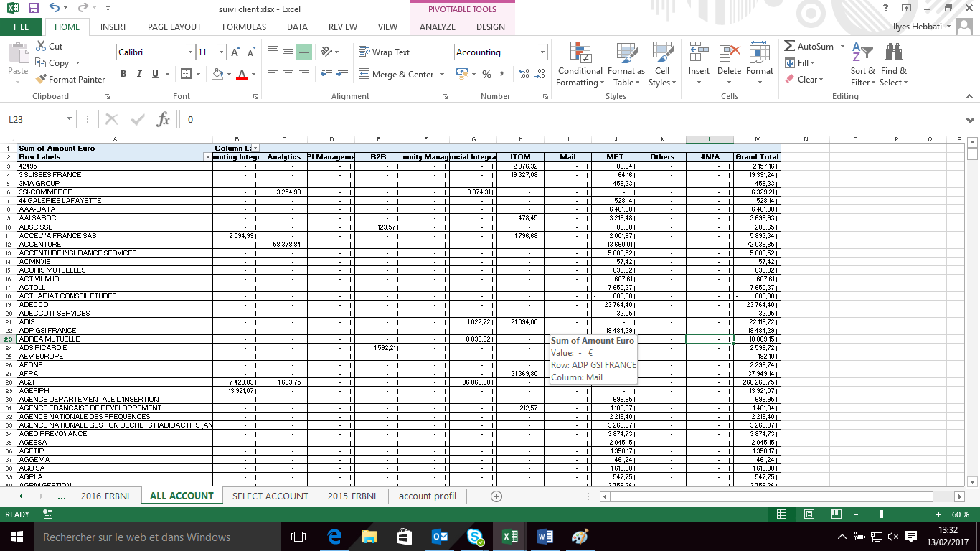Image resolution: width=980 pixels, height=551 pixels.
Task: Switch to the account profil sheet
Action: [x=427, y=496]
